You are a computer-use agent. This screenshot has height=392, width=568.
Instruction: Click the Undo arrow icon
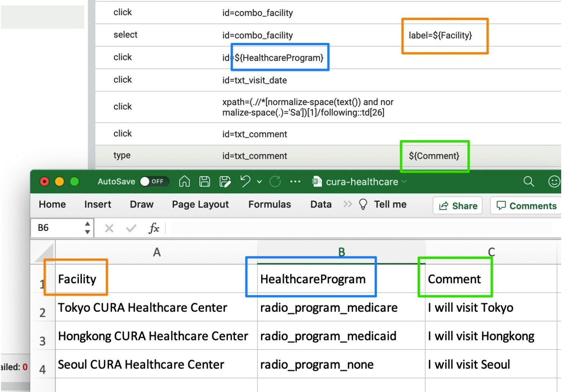[x=244, y=182]
